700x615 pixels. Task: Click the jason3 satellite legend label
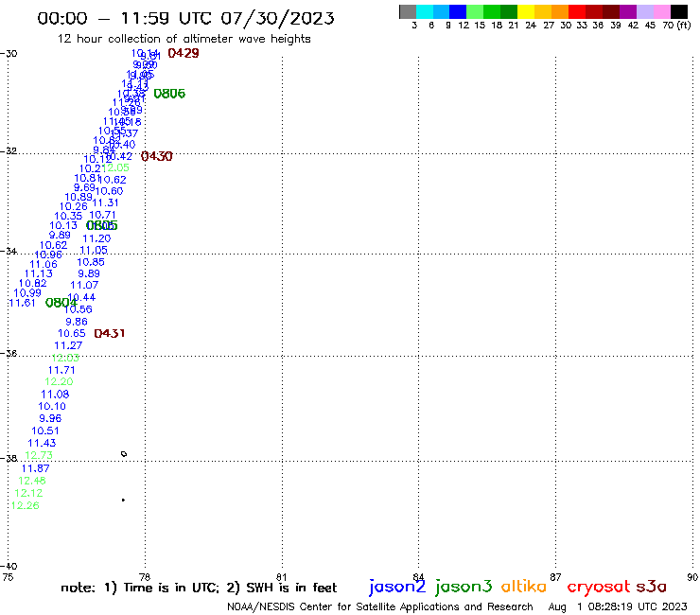click(464, 587)
